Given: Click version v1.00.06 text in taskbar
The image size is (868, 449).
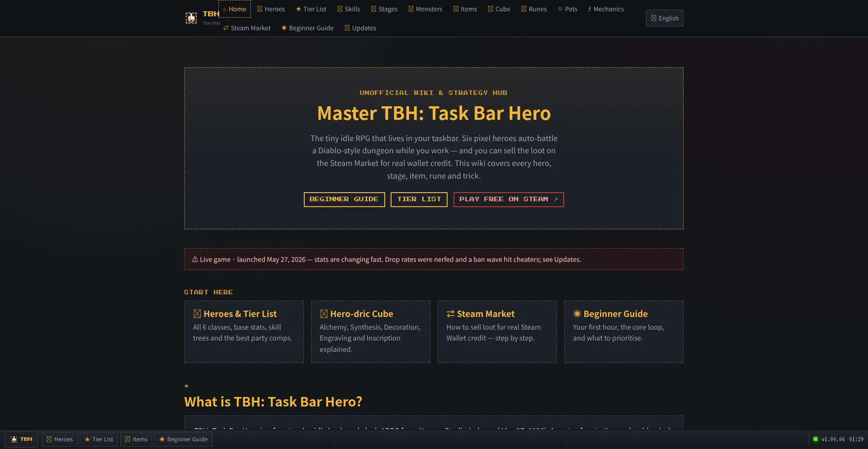Looking at the screenshot, I should click(x=833, y=440).
